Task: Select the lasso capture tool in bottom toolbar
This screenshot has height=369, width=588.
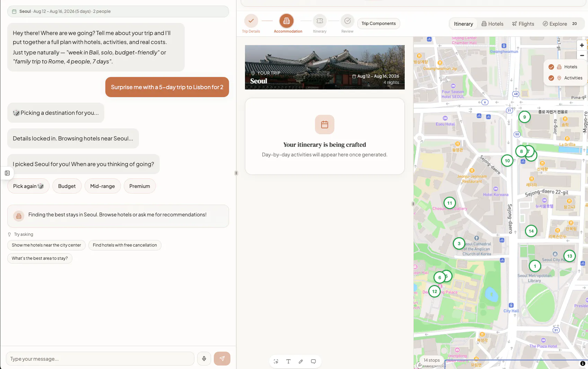Action: point(276,361)
